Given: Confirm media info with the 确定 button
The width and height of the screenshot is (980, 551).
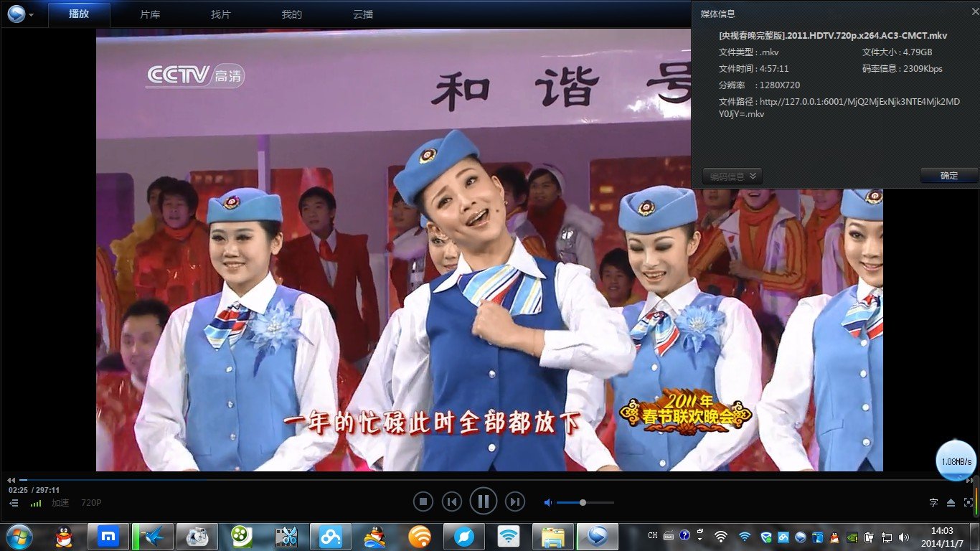Looking at the screenshot, I should [948, 175].
